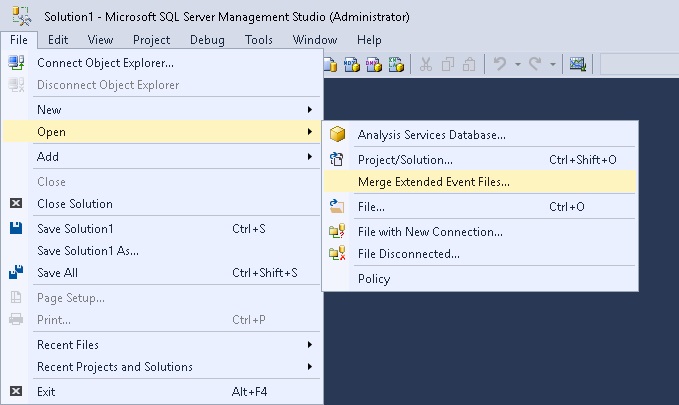Open the Redo history dropdown arrow
This screenshot has height=405, width=679.
552,65
